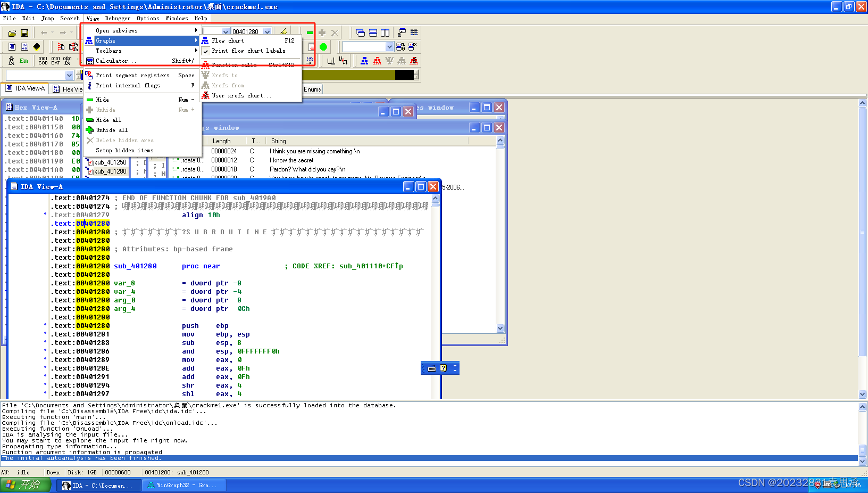Click the green En toolbar icon
This screenshot has height=493, width=868.
(x=24, y=61)
